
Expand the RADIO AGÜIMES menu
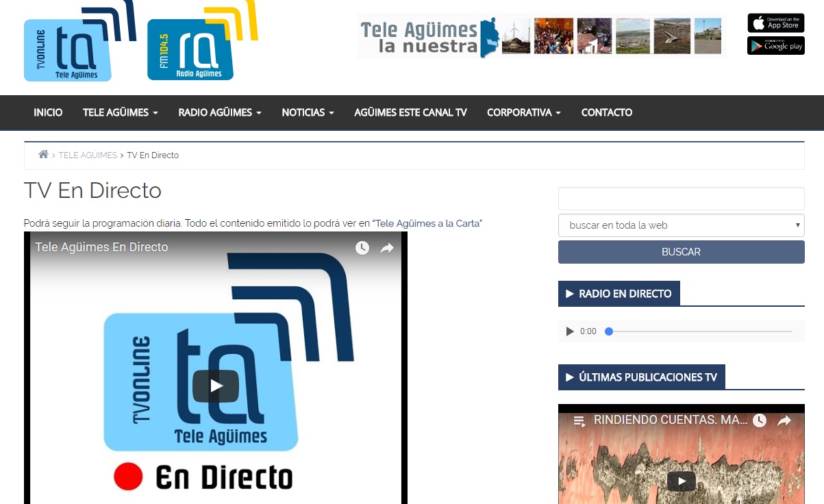220,112
